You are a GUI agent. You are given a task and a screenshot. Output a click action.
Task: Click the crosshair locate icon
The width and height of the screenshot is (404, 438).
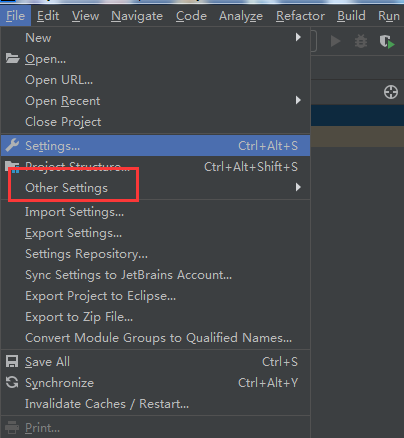[x=391, y=92]
